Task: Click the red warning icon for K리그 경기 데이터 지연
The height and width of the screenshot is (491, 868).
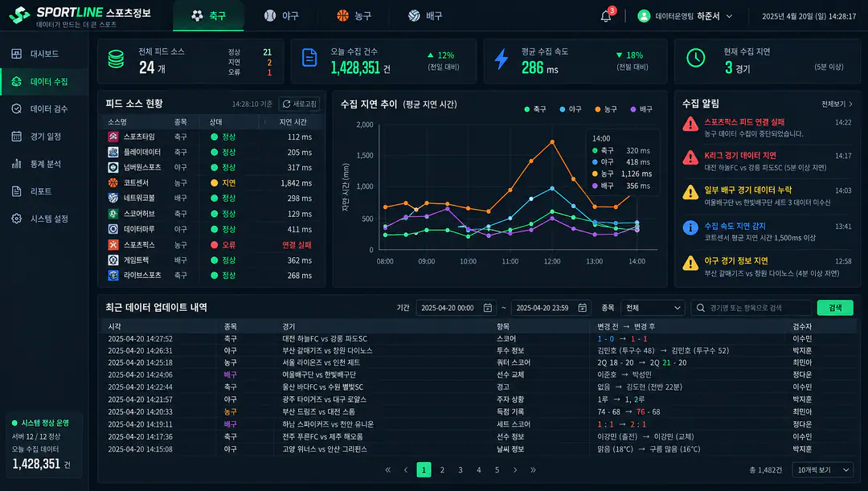Action: pyautogui.click(x=690, y=158)
